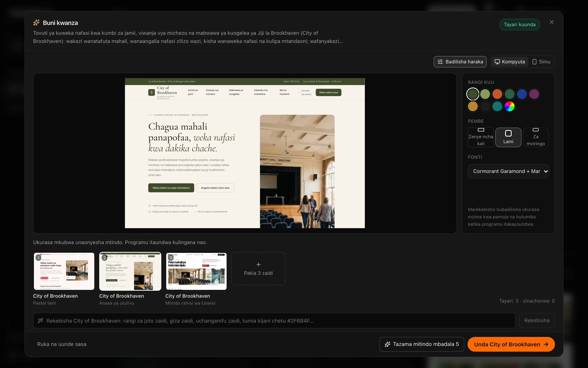This screenshot has height=368, width=588.
Task: Select Zenye ncha kali corner style
Action: (481, 137)
